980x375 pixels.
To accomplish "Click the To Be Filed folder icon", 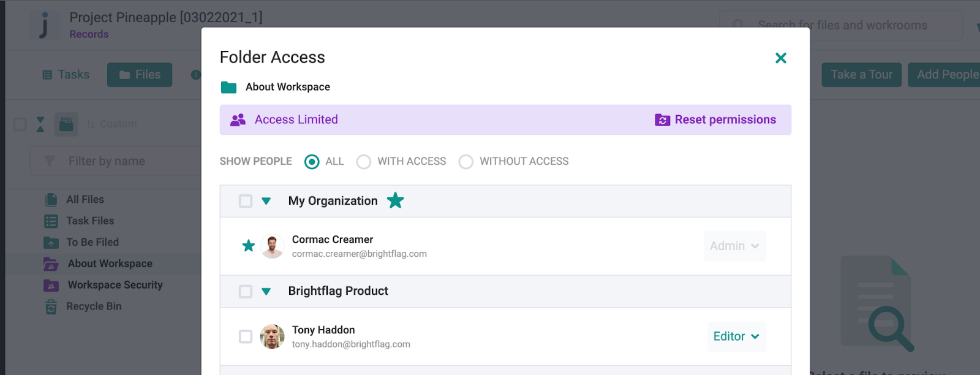I will coord(51,243).
